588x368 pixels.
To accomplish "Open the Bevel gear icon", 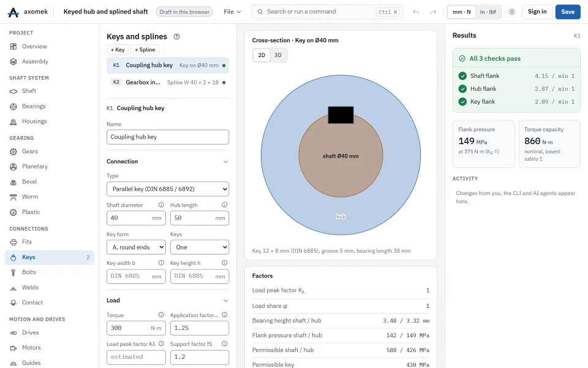I will [x=13, y=182].
